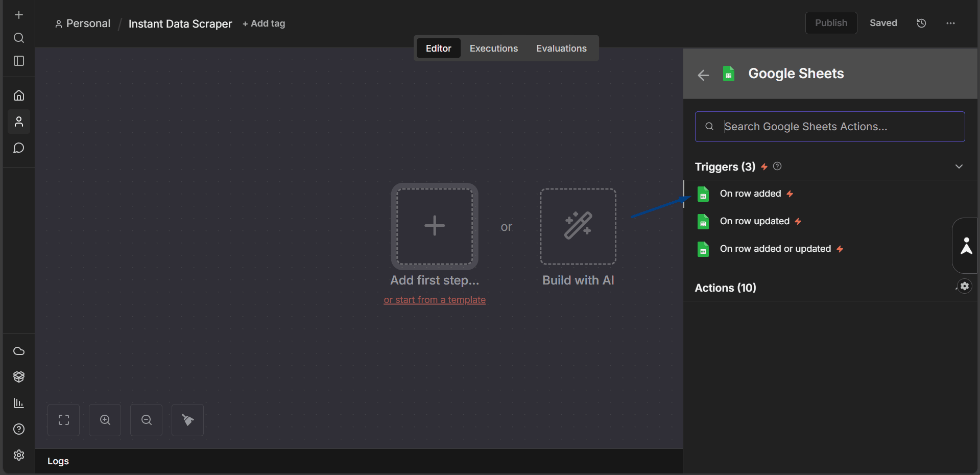Open the three-dots more options menu
This screenshot has height=475, width=980.
coord(950,23)
